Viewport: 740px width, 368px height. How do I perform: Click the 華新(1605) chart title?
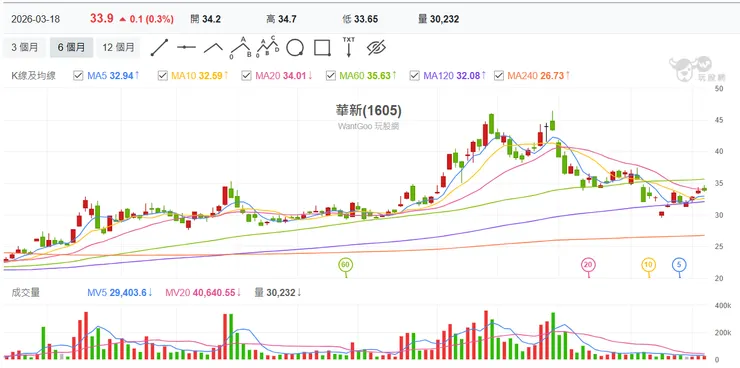click(368, 110)
